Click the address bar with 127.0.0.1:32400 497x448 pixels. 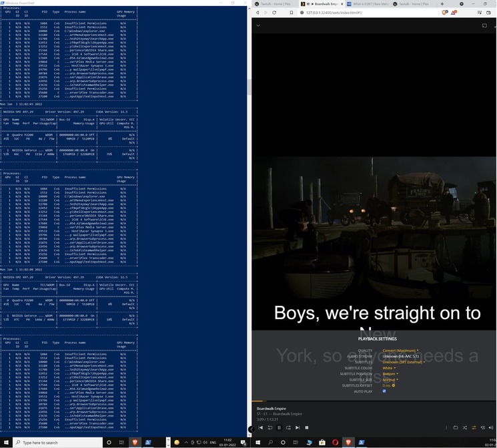tap(368, 13)
